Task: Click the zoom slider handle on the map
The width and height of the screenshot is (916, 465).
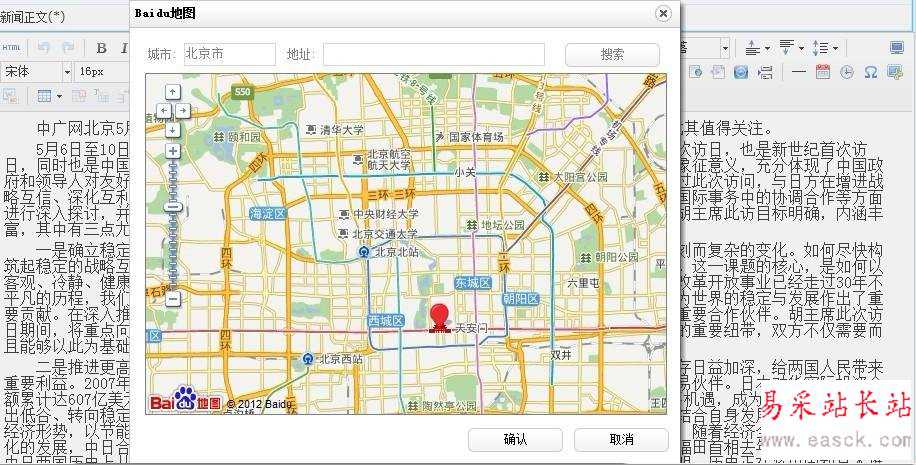Action: click(x=173, y=207)
